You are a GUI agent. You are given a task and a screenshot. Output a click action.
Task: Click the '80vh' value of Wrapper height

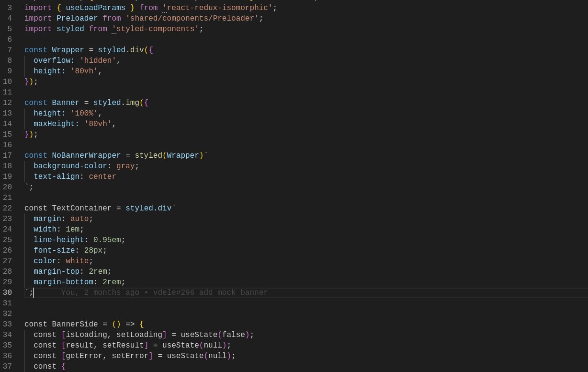point(84,71)
